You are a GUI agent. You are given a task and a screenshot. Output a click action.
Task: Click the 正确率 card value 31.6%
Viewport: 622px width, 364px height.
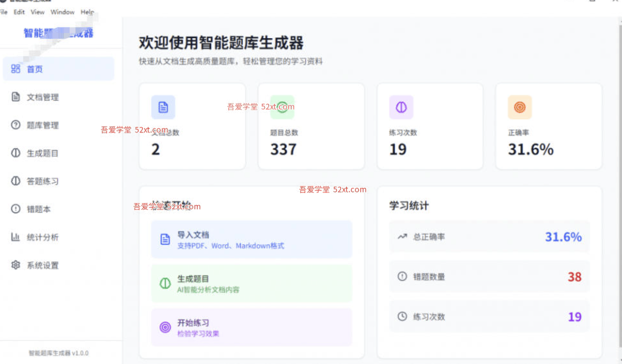click(x=531, y=149)
